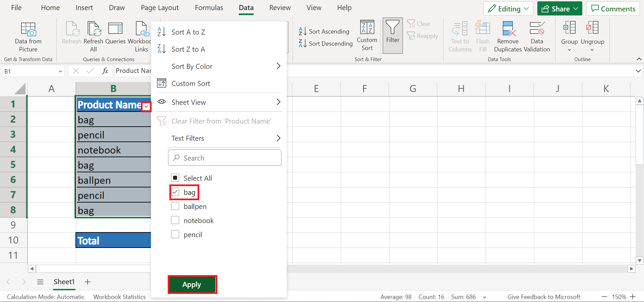This screenshot has width=644, height=302.
Task: Click the zoom in plus button
Action: [x=633, y=297]
